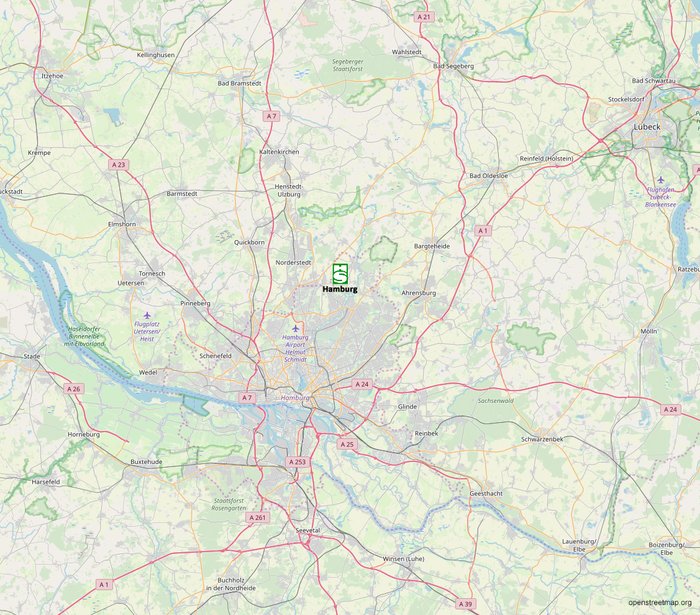Click the A 39 motorway shield
The height and width of the screenshot is (615, 700).
pyautogui.click(x=465, y=604)
